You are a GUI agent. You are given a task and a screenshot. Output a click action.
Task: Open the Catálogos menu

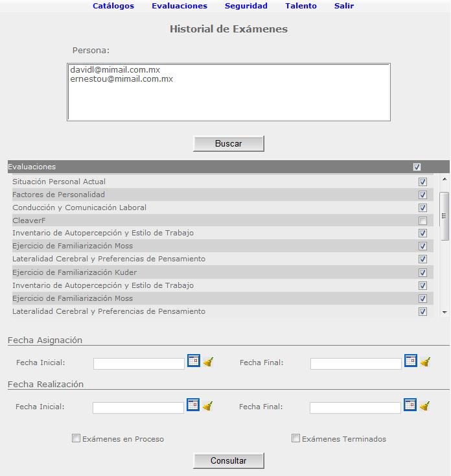pos(113,6)
